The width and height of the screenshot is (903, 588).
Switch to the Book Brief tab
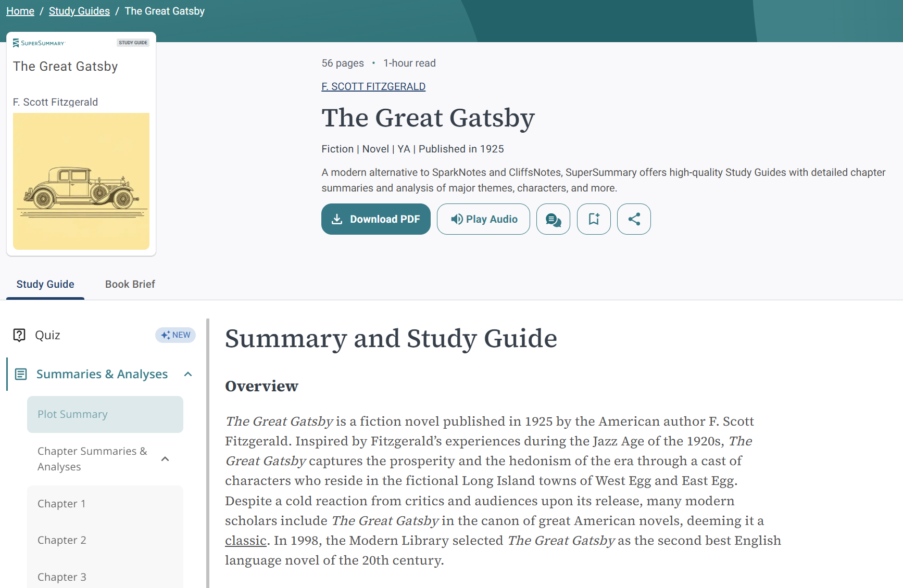tap(130, 284)
